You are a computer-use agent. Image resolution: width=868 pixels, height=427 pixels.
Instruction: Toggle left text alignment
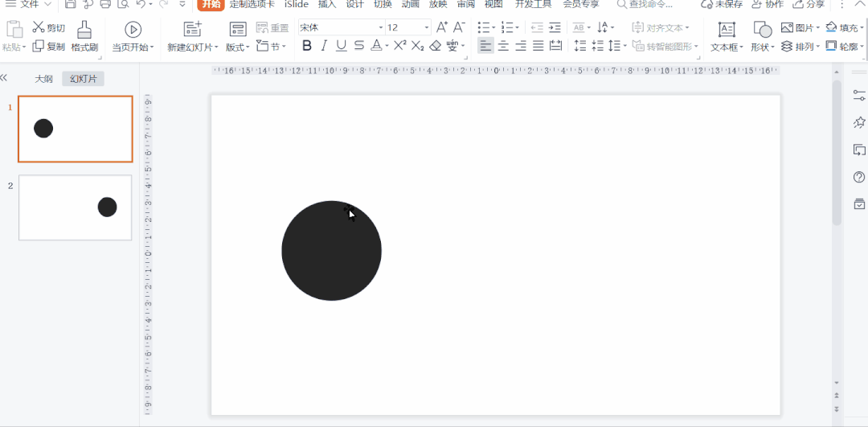coord(485,45)
